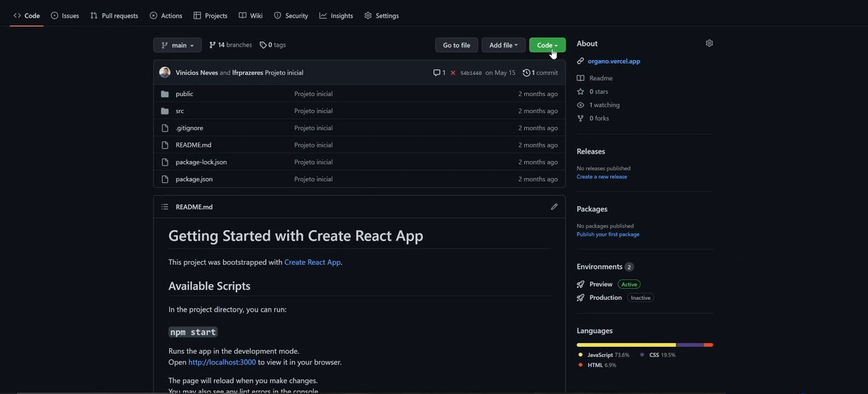Click Create a new release
Image resolution: width=868 pixels, height=394 pixels.
601,176
